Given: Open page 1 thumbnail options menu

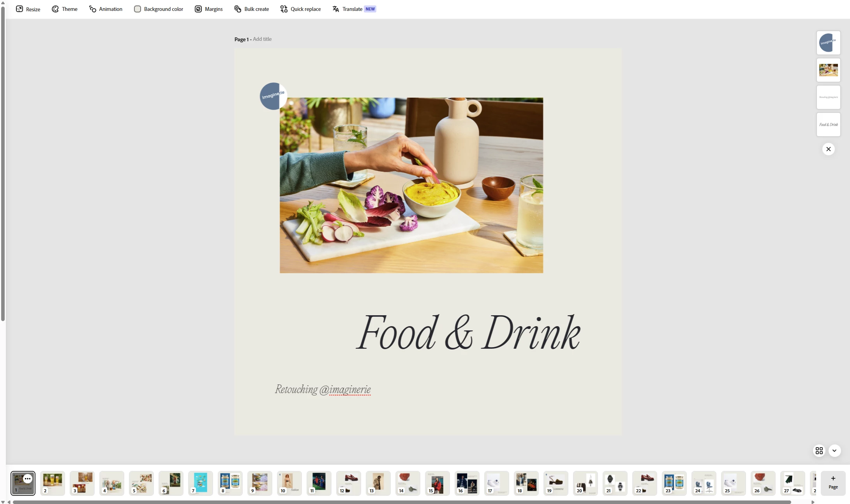Looking at the screenshot, I should pos(28,479).
